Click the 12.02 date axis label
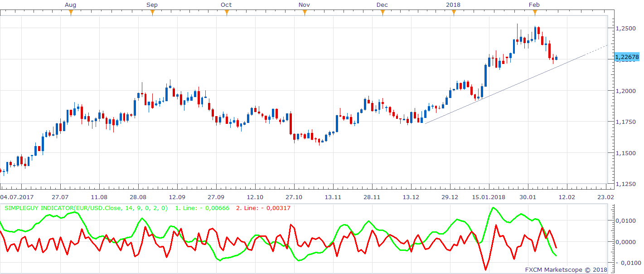Image resolution: width=644 pixels, height=274 pixels. [567, 197]
